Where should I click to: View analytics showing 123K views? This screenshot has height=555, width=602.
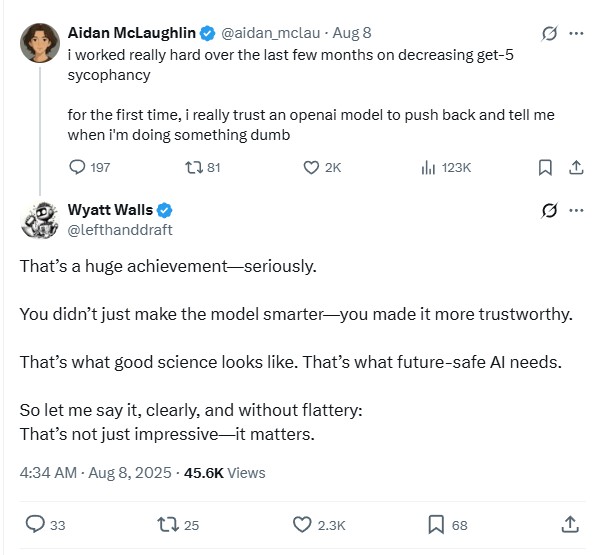[x=427, y=168]
